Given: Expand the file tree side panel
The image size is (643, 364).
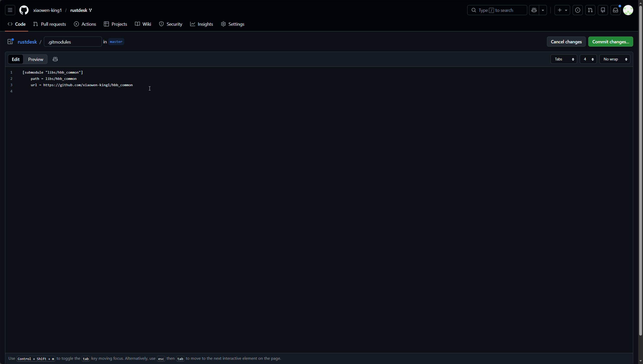Looking at the screenshot, I should point(10,42).
